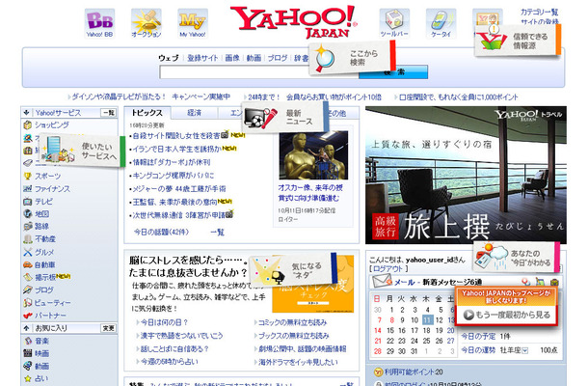
Task: Switch to the トピックス news tab
Action: [x=147, y=113]
